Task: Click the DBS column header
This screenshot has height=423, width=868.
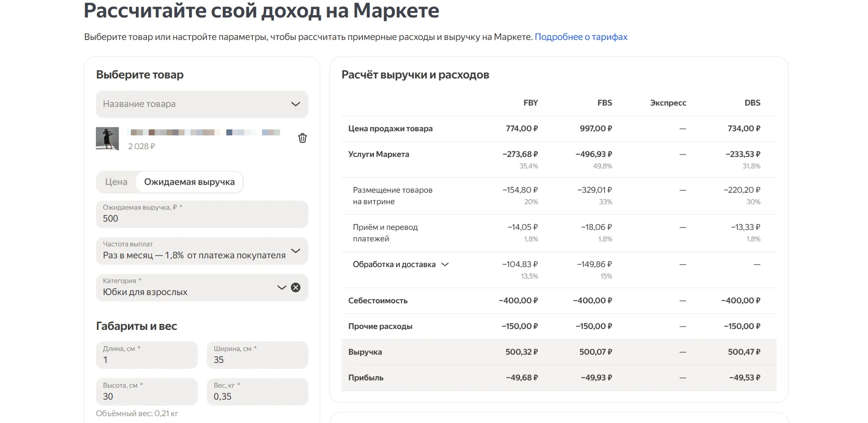Action: pyautogui.click(x=752, y=103)
